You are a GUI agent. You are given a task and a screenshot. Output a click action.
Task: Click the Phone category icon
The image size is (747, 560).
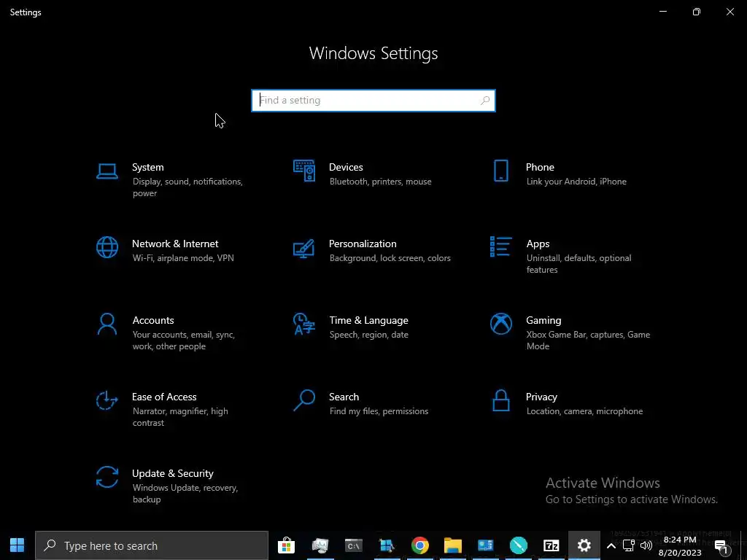tap(500, 171)
